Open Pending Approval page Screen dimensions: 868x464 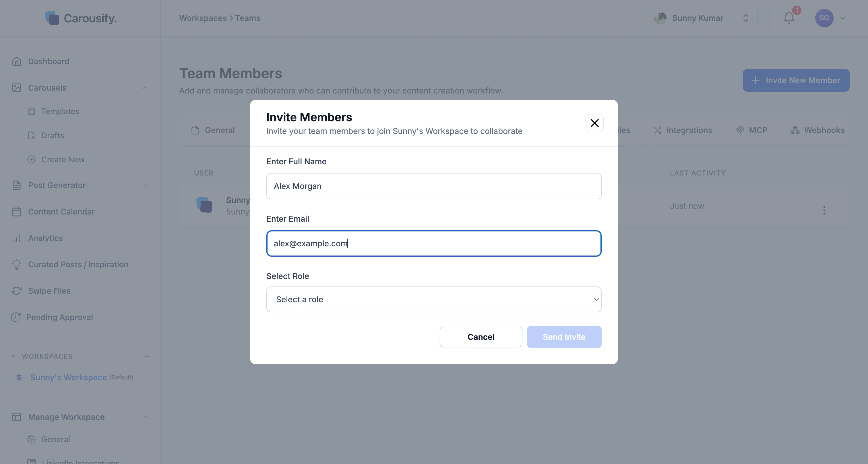[60, 317]
